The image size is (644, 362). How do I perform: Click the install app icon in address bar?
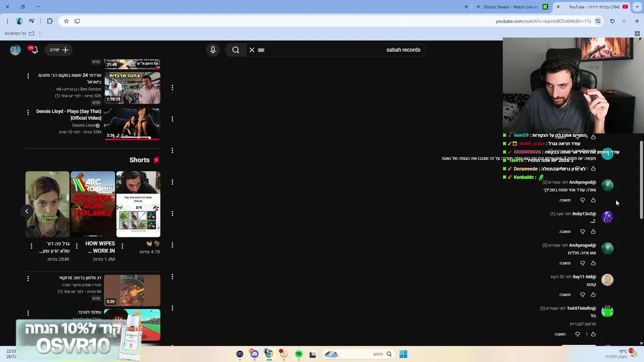pos(77,21)
